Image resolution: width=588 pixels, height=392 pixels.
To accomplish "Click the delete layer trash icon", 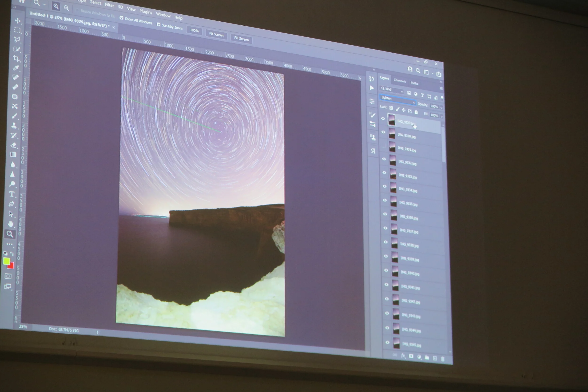I will [x=443, y=359].
